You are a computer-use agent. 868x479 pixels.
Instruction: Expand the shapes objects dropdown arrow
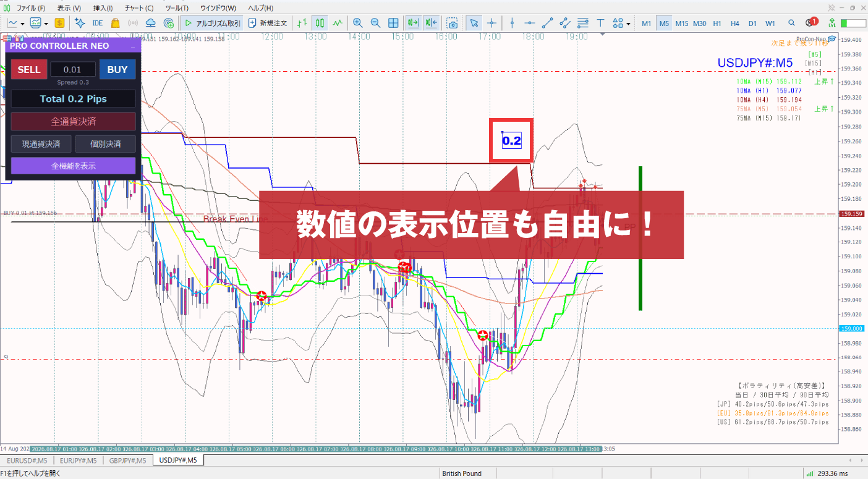pyautogui.click(x=628, y=23)
